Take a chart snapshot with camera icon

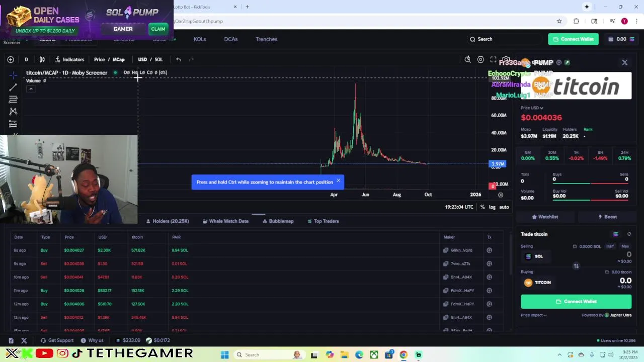click(506, 59)
